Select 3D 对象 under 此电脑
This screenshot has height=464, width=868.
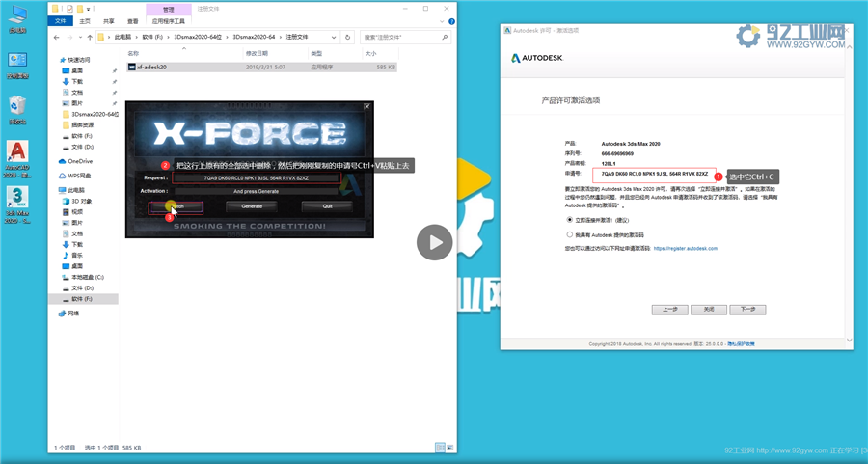(x=77, y=201)
